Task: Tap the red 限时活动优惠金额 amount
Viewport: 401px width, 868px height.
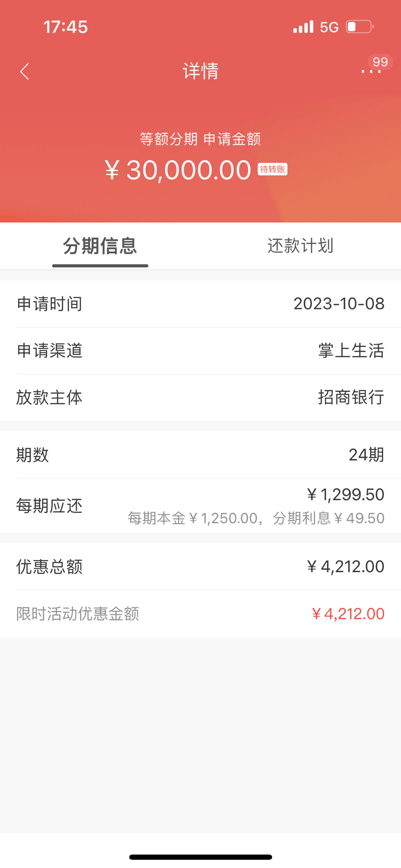Action: tap(348, 614)
